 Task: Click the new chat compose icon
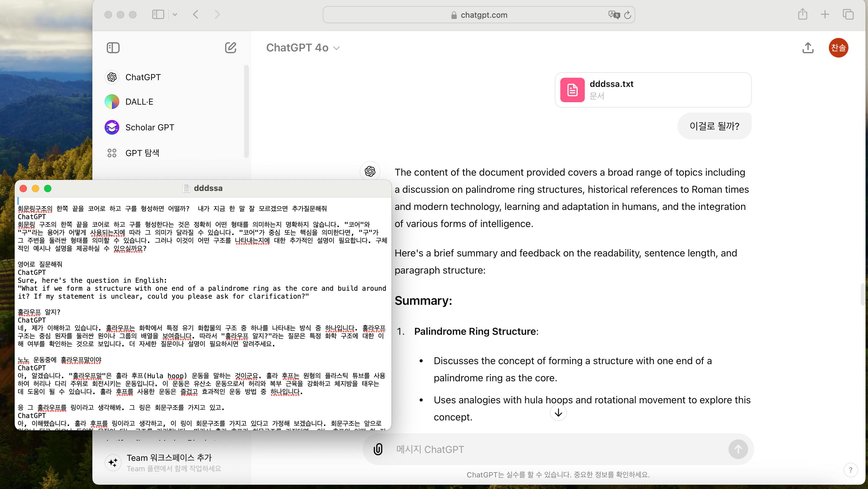[231, 48]
